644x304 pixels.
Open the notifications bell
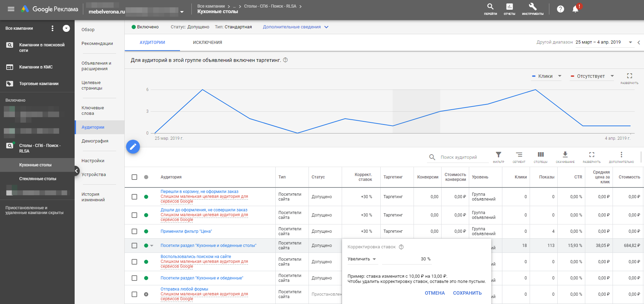point(575,9)
